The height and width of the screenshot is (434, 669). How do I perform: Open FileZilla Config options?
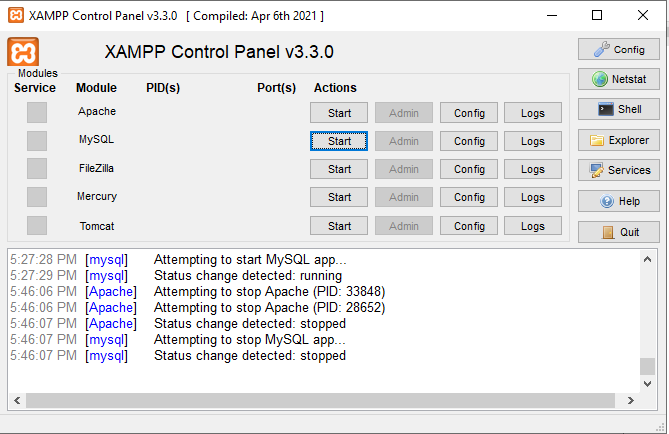tap(469, 169)
